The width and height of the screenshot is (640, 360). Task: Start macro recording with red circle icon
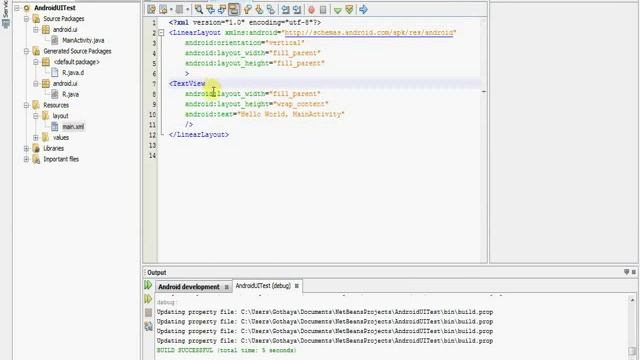click(x=311, y=9)
